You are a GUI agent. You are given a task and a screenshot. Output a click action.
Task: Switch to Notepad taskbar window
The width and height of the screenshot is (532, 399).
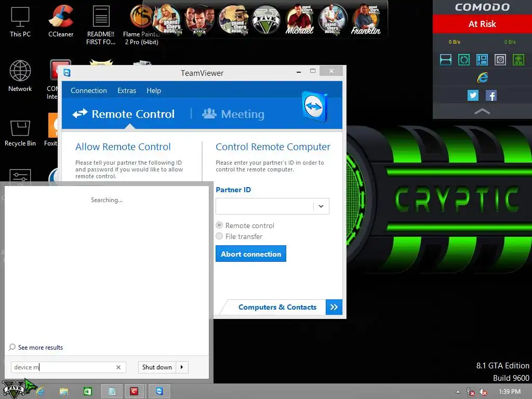pyautogui.click(x=112, y=392)
